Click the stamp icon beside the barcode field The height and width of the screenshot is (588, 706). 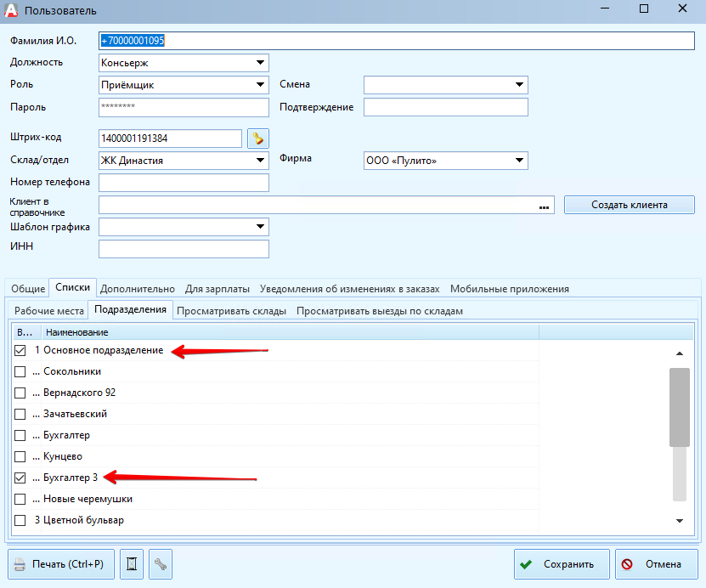click(x=257, y=139)
